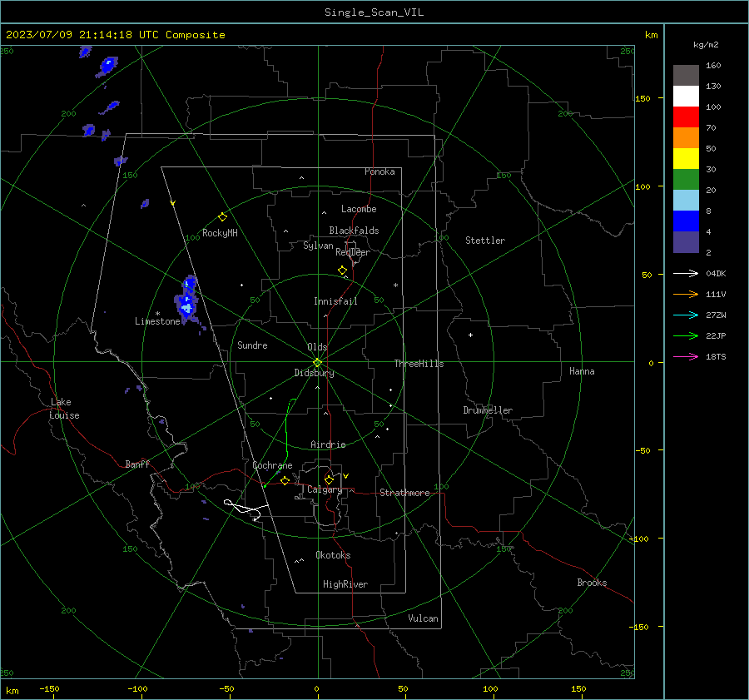
Task: Click the Okotoks town label
Action: tap(333, 555)
